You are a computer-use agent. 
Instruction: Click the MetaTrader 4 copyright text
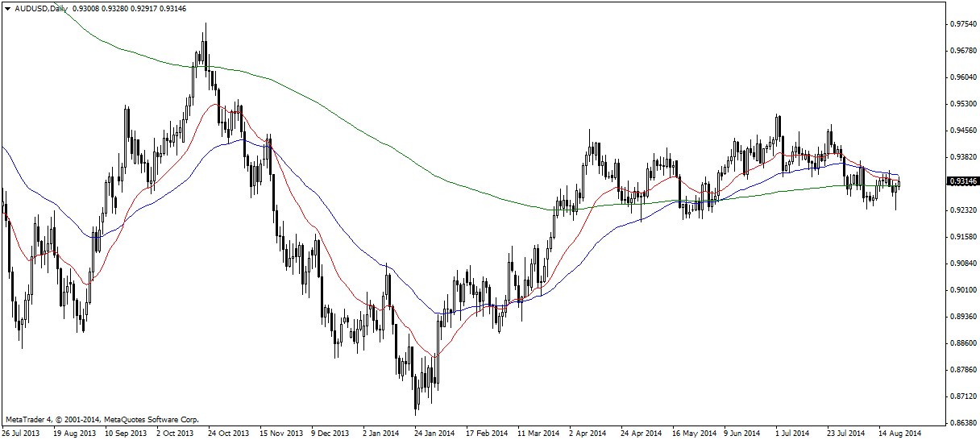pos(102,420)
